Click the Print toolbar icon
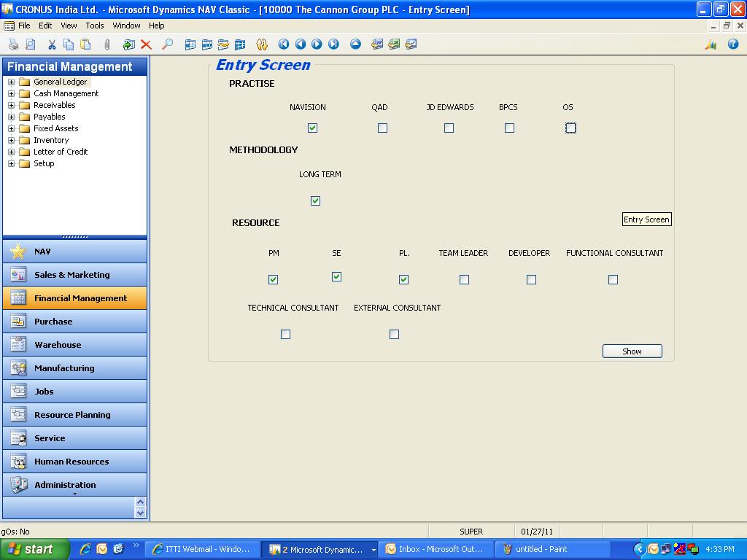Viewport: 747px width, 560px height. pos(14,44)
